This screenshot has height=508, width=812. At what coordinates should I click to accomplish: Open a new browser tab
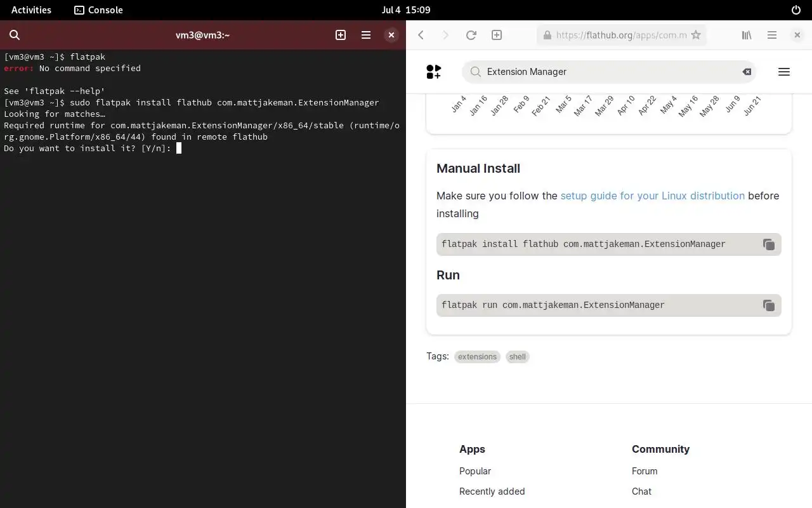coord(497,35)
